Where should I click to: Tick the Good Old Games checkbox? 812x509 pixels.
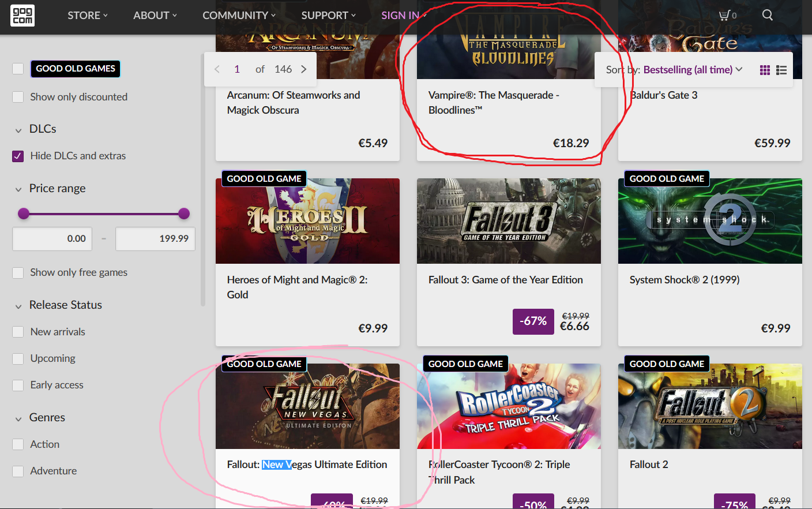click(18, 69)
